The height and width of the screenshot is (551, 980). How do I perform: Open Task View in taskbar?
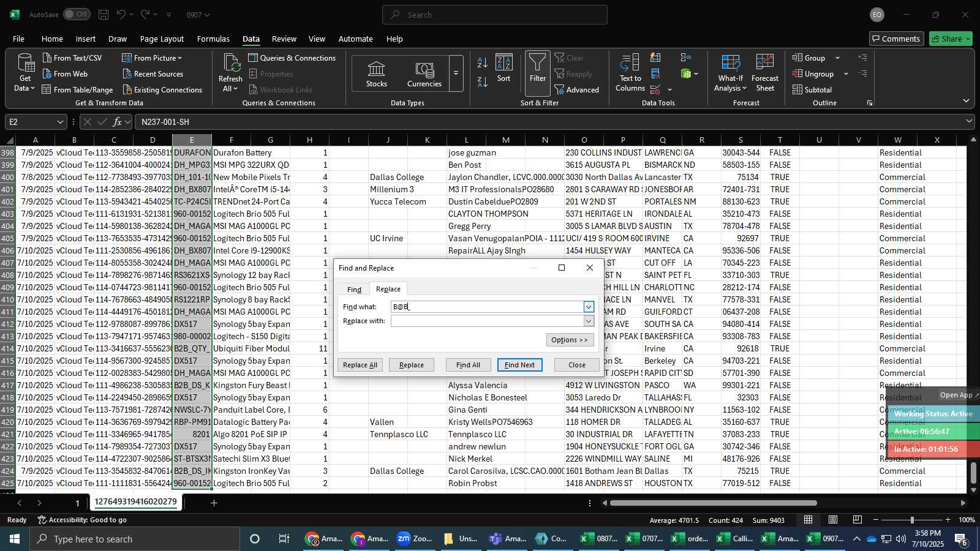pos(284,539)
